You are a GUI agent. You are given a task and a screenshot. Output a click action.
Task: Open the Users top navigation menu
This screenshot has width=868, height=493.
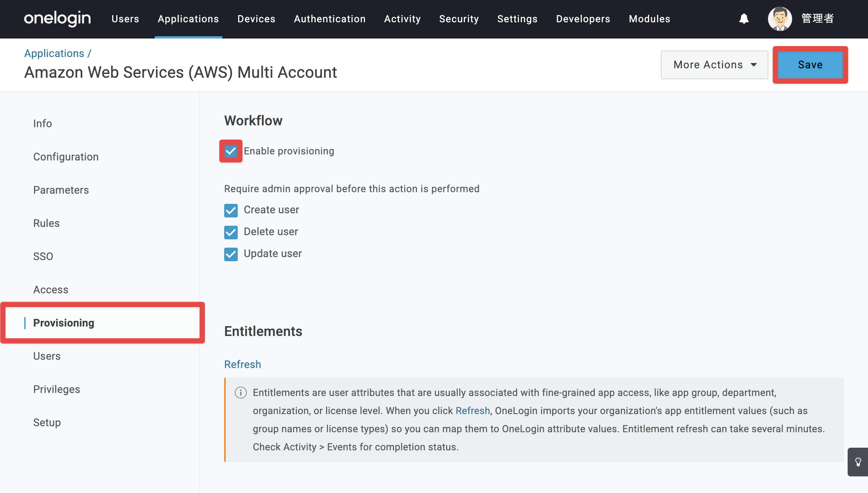tap(125, 19)
